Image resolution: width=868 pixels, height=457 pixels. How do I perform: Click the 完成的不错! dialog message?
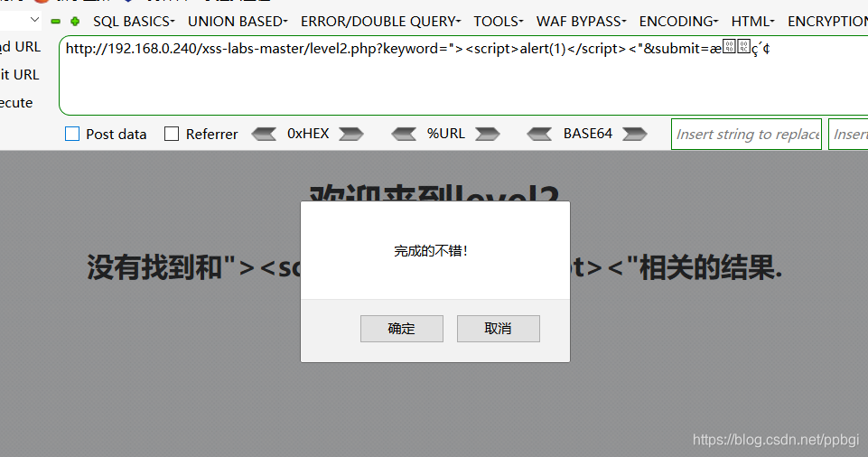coord(431,251)
